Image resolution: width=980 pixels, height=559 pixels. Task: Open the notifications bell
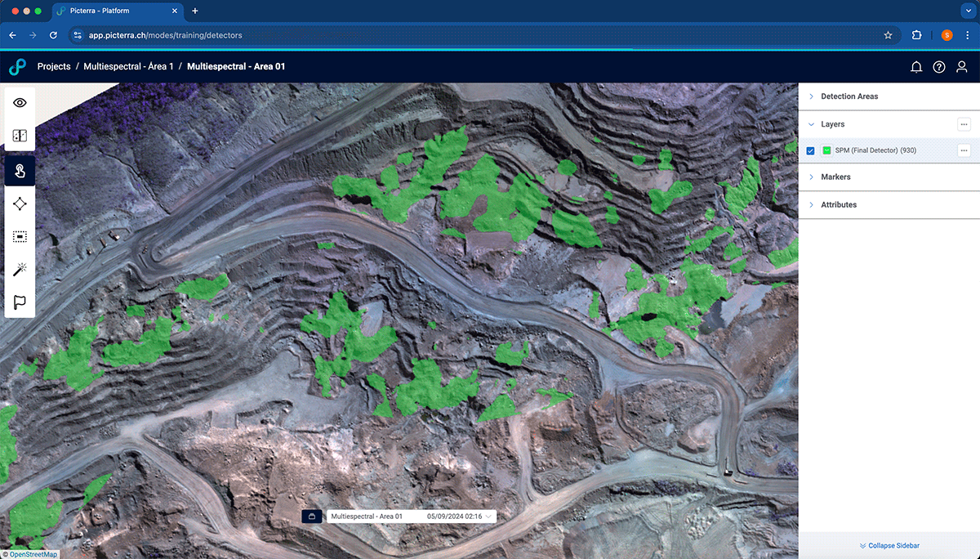coord(916,67)
